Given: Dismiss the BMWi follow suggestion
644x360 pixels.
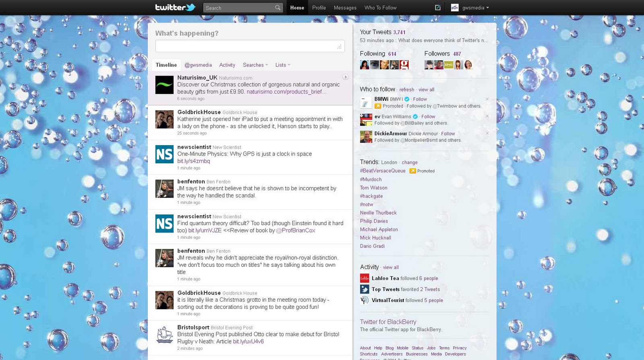Looking at the screenshot, I should coord(487,99).
